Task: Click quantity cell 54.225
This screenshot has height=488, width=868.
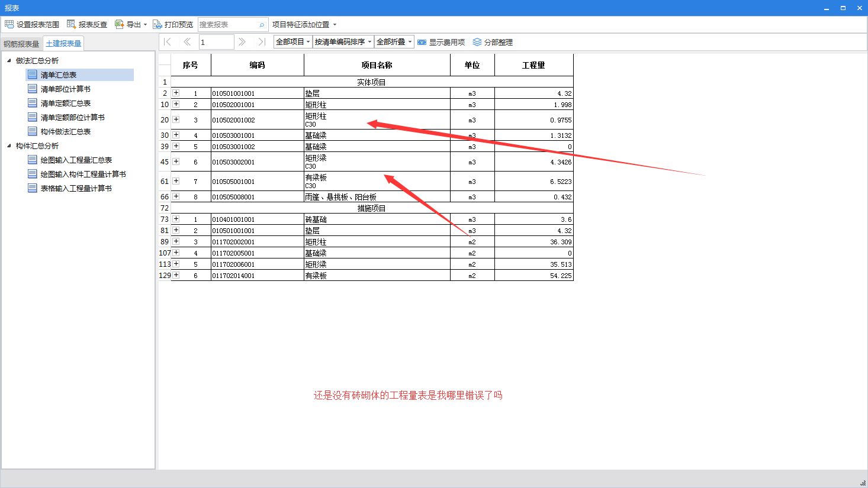Action: coord(534,276)
